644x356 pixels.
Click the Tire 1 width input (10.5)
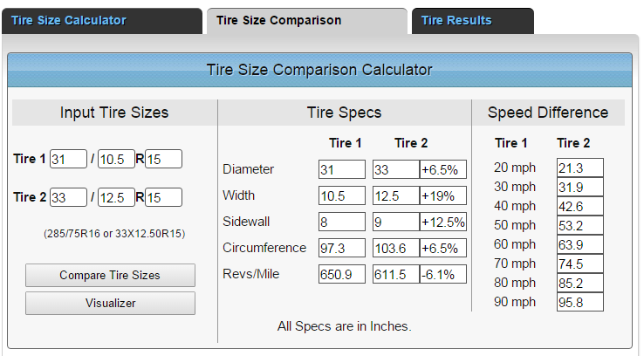[x=115, y=159]
